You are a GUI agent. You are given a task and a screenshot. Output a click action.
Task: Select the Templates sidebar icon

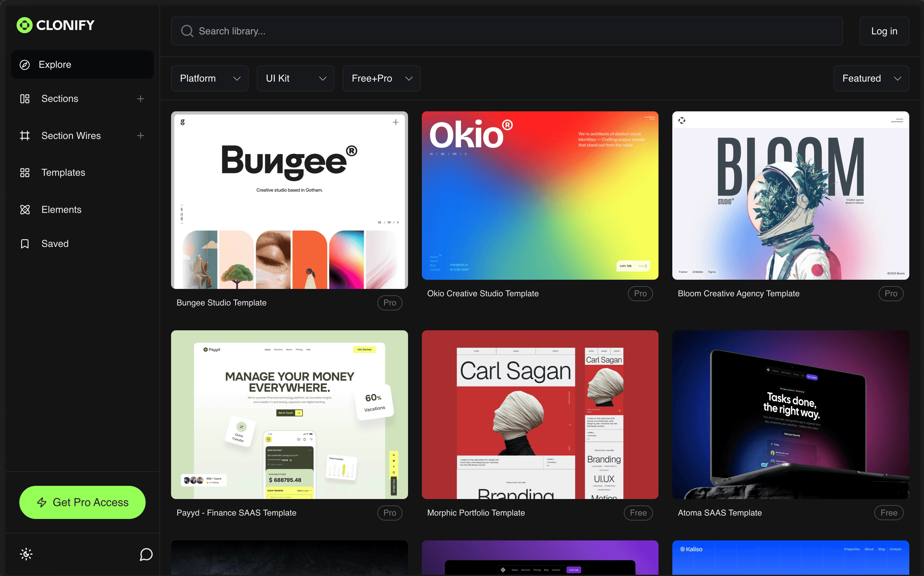click(x=25, y=173)
